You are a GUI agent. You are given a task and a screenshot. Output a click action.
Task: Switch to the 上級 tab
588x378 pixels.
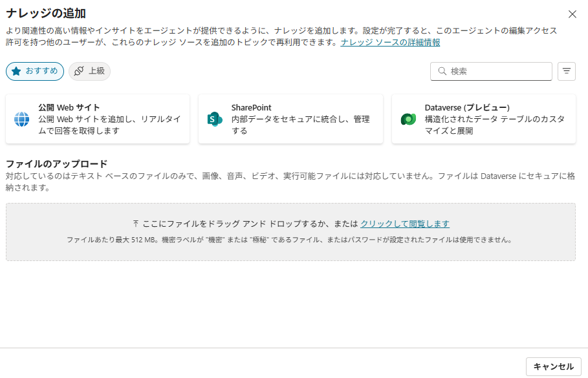(89, 71)
